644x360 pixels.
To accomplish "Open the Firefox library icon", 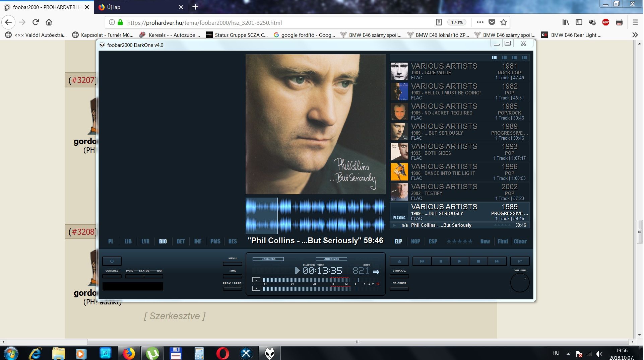I will click(566, 22).
